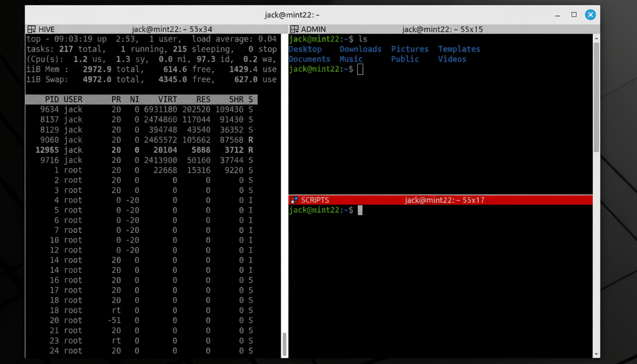Open the SCRIPTS group name dropdown
Viewport: 637px width, 364px height.
pos(315,200)
